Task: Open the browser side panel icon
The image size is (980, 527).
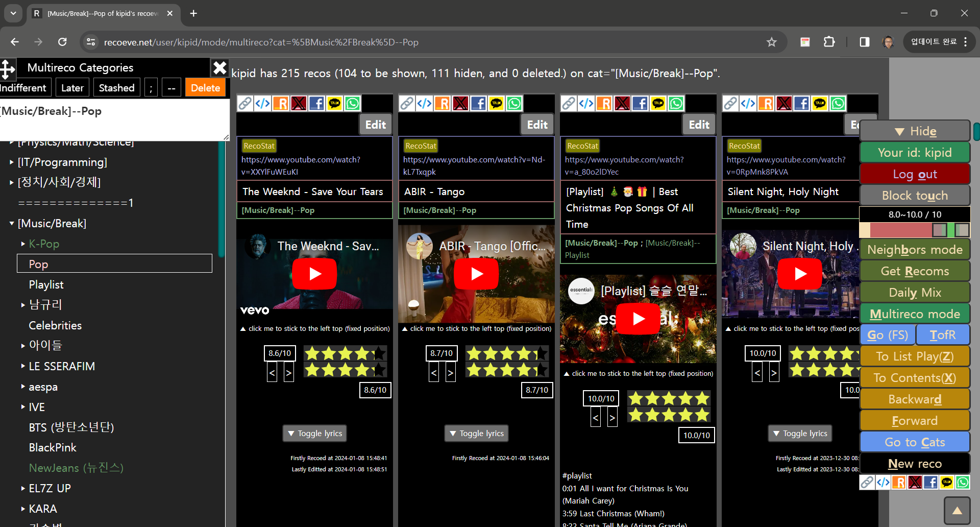Action: (x=864, y=42)
